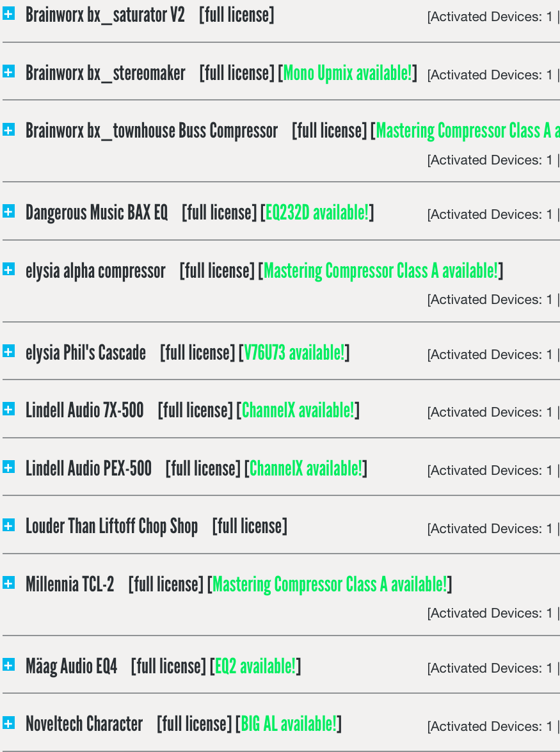Screen dimensions: 560x752
Task: Open the EQ232D available! link
Action: [317, 212]
